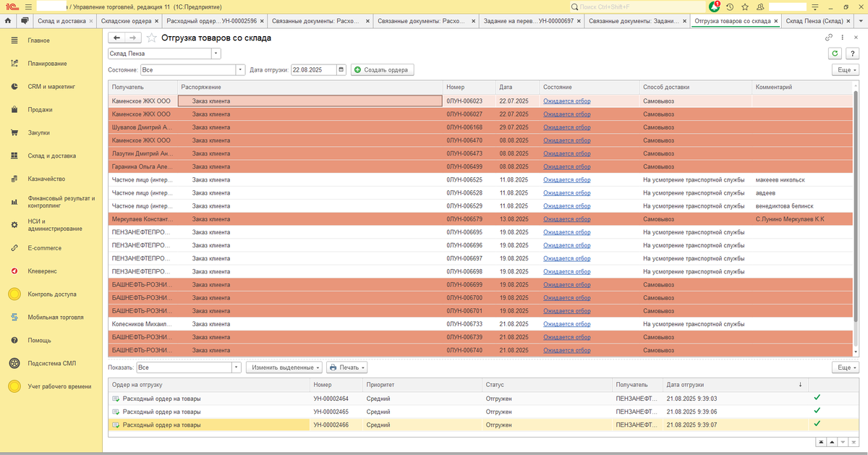Expand the Склад Пенза warehouse dropdown
The image size is (868, 455).
[x=216, y=54]
